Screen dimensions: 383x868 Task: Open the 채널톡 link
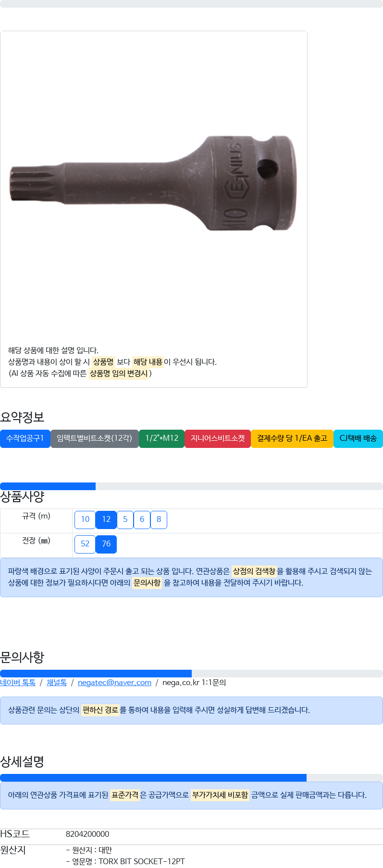[57, 683]
